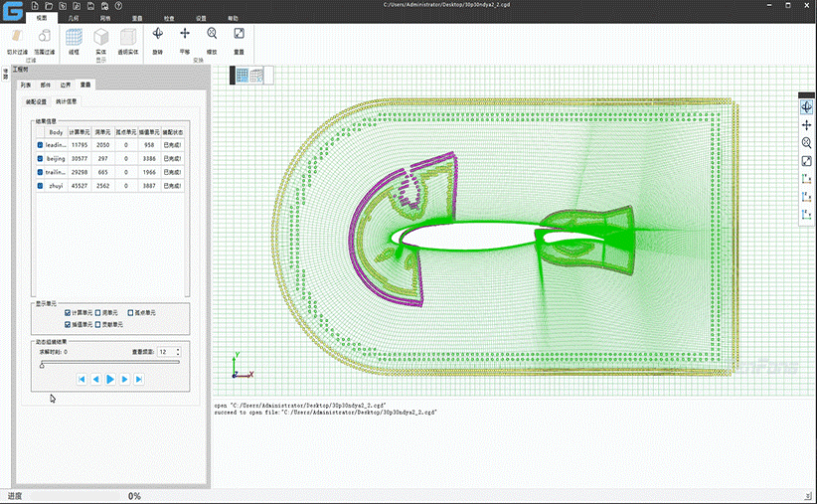Select the slice filter (切片过滤) tool
The image size is (817, 504).
click(x=17, y=42)
